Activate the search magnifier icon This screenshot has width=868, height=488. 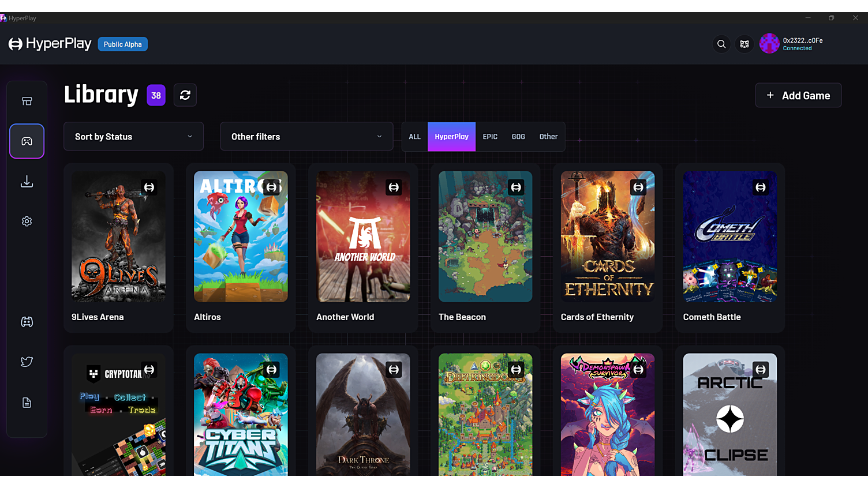721,43
